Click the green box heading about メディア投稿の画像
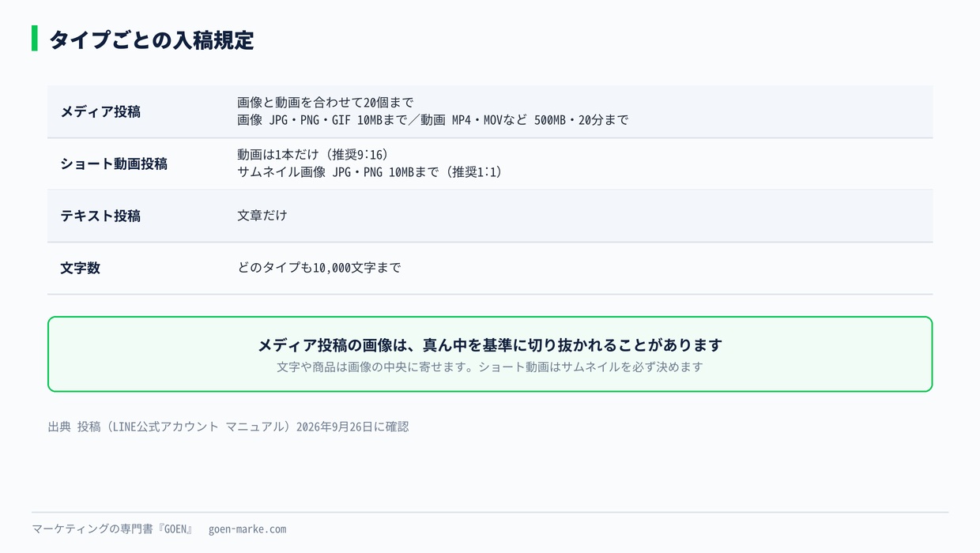Image resolution: width=980 pixels, height=553 pixels. [490, 345]
